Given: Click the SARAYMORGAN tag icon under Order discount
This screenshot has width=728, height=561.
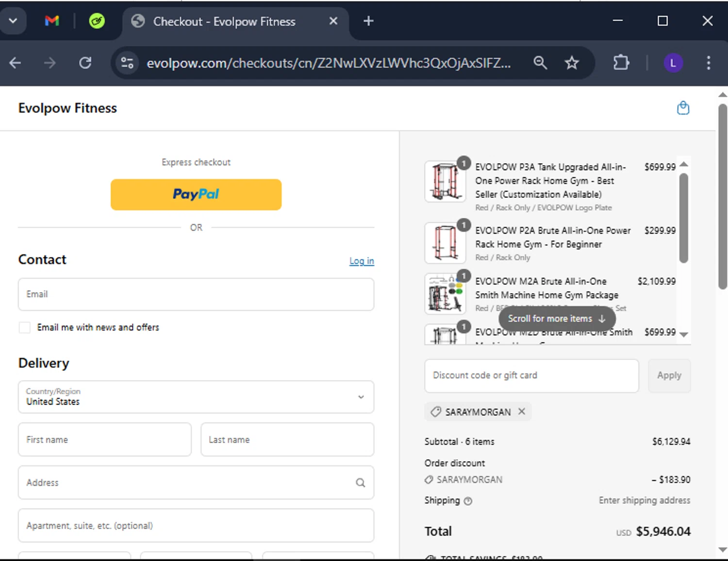Looking at the screenshot, I should pos(429,480).
